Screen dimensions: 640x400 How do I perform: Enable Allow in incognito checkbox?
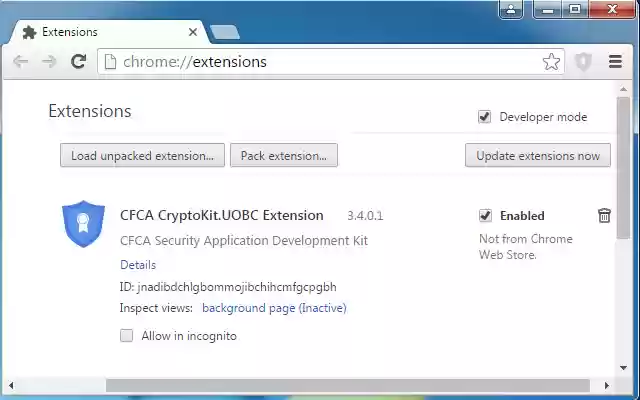point(127,336)
